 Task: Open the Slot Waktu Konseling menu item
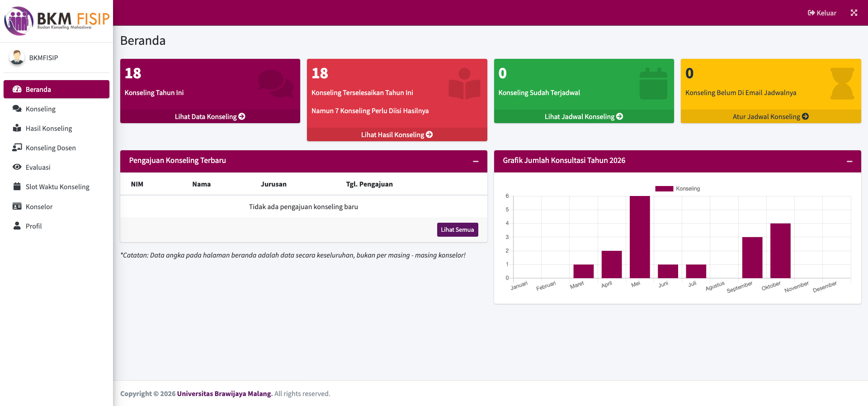coord(57,186)
